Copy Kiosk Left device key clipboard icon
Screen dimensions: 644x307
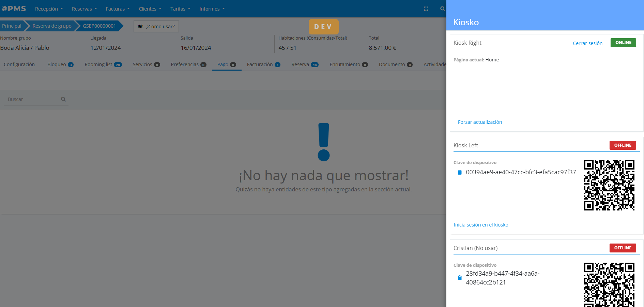pyautogui.click(x=460, y=172)
